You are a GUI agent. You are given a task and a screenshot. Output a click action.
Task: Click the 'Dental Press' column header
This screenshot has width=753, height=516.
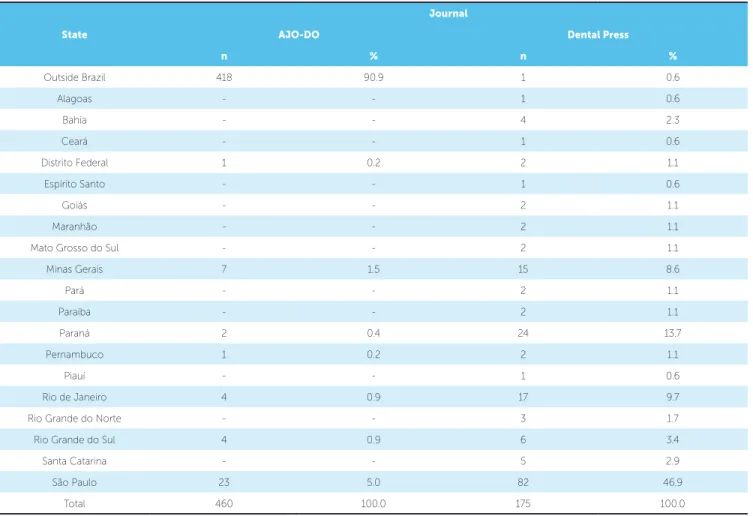pos(598,35)
